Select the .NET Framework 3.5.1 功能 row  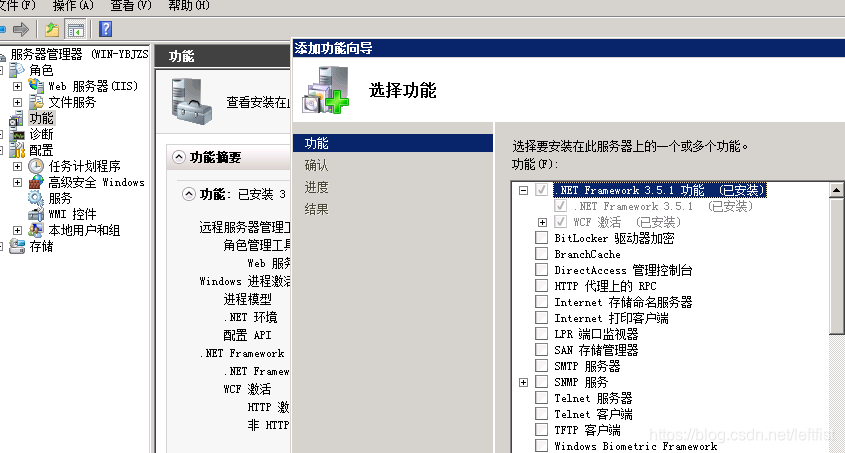(659, 190)
